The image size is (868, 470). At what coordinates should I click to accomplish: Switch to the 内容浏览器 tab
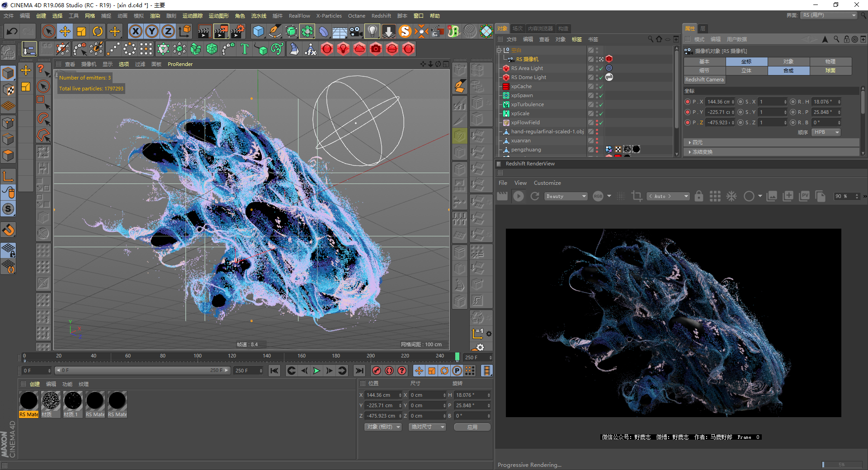(540, 28)
